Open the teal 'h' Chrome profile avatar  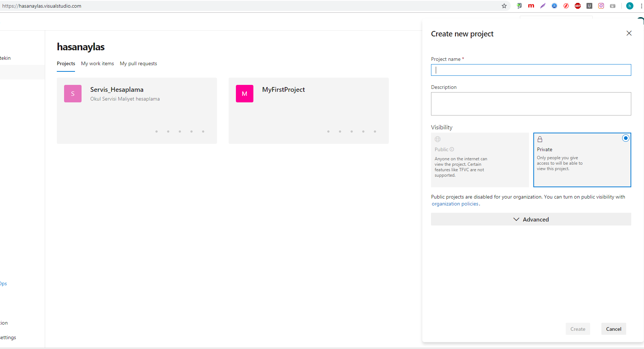(x=630, y=6)
